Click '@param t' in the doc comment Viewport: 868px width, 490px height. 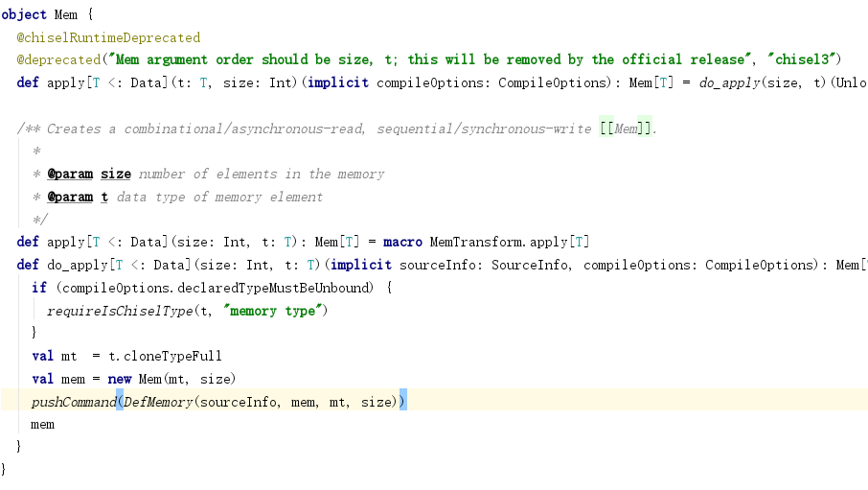[x=78, y=197]
